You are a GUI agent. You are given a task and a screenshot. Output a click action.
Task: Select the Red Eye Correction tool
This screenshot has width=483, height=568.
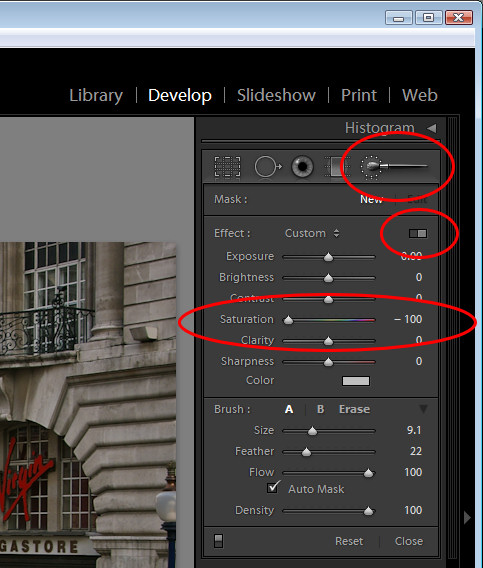302,167
